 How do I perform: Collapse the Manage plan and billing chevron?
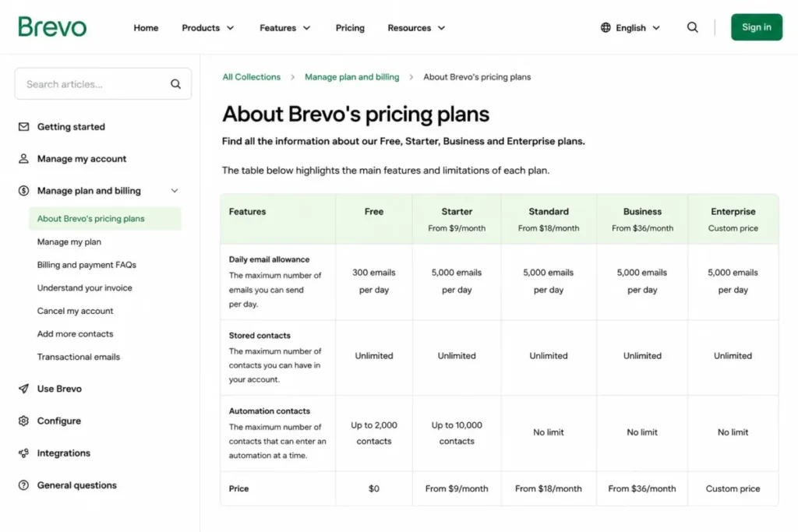(x=175, y=191)
